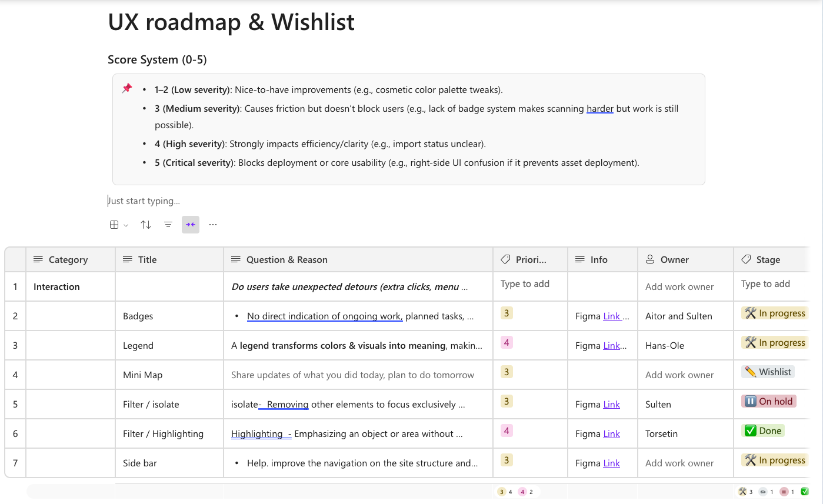Click the sort arrows icon above table
This screenshot has width=823, height=504.
pyautogui.click(x=146, y=225)
